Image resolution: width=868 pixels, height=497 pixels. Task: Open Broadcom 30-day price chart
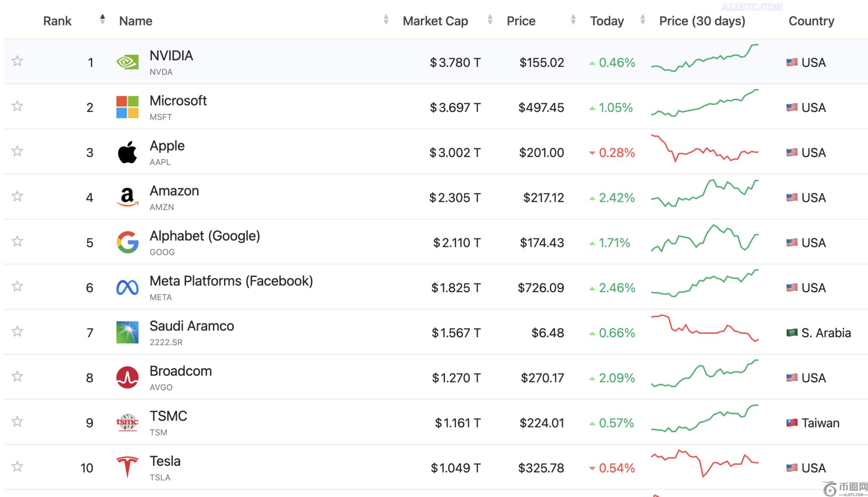(x=705, y=373)
